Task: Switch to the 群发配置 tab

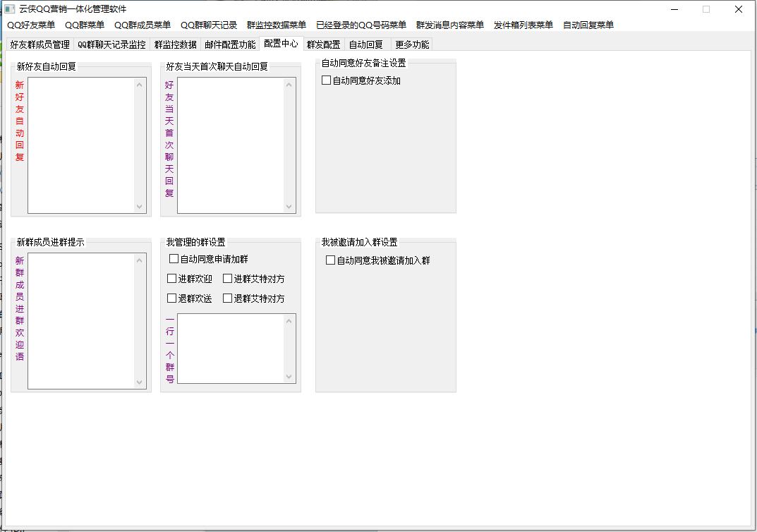Action: coord(323,44)
